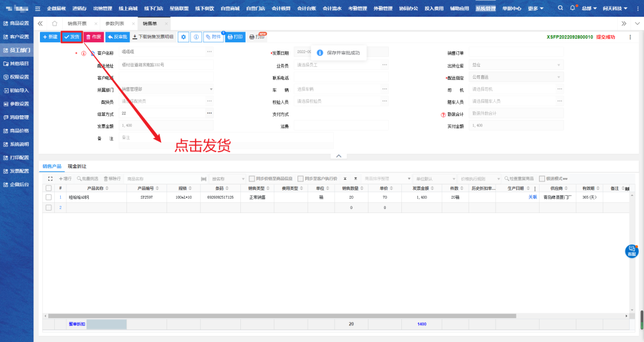Image resolution: width=644 pixels, height=342 pixels.
Task: Check the 极速模式 checkbox
Action: pyautogui.click(x=541, y=178)
